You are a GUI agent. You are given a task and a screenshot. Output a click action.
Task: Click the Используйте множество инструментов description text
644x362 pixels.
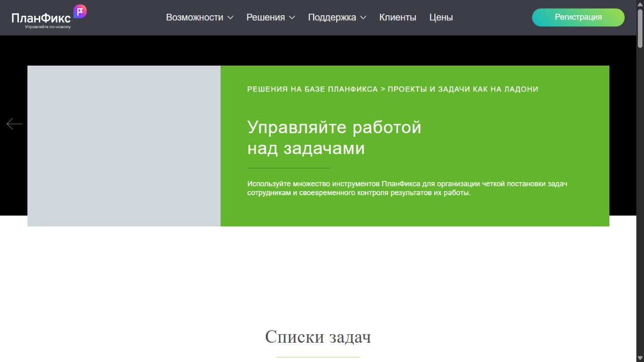pos(407,188)
